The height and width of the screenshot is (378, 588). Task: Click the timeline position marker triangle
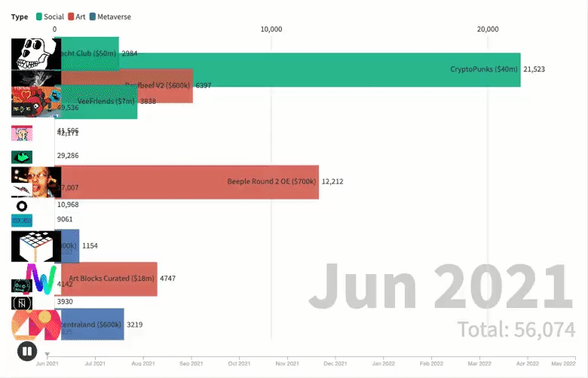tap(47, 354)
